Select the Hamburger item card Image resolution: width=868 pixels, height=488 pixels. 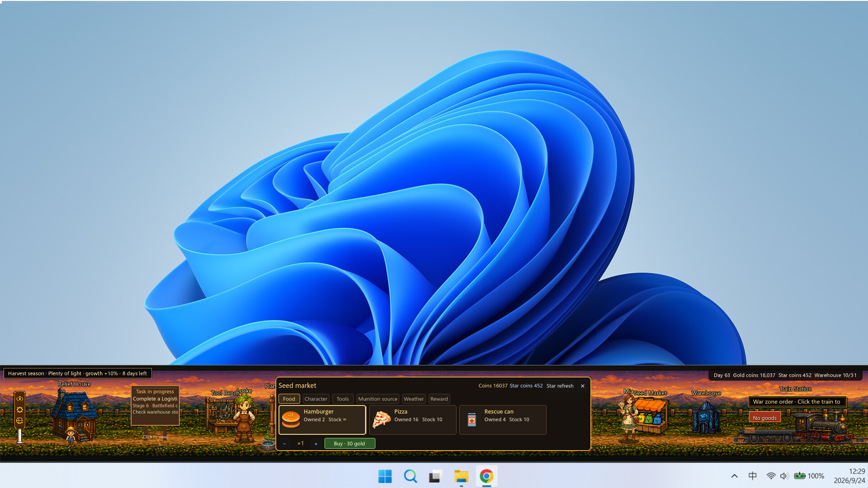click(322, 419)
